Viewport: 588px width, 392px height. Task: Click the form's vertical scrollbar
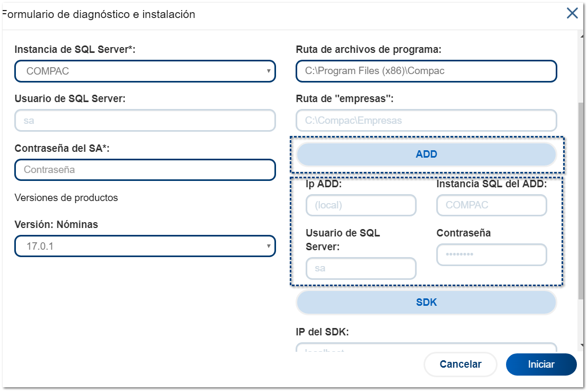click(x=581, y=201)
